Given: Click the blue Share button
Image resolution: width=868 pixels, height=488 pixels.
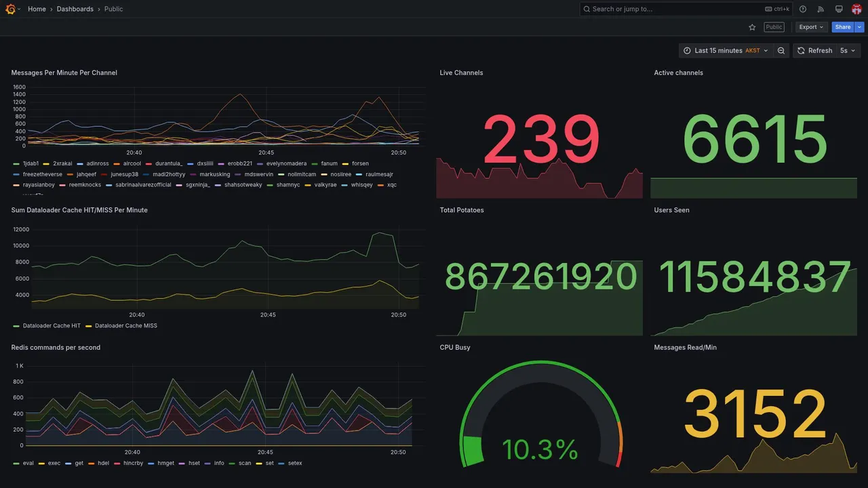Looking at the screenshot, I should click(x=843, y=27).
